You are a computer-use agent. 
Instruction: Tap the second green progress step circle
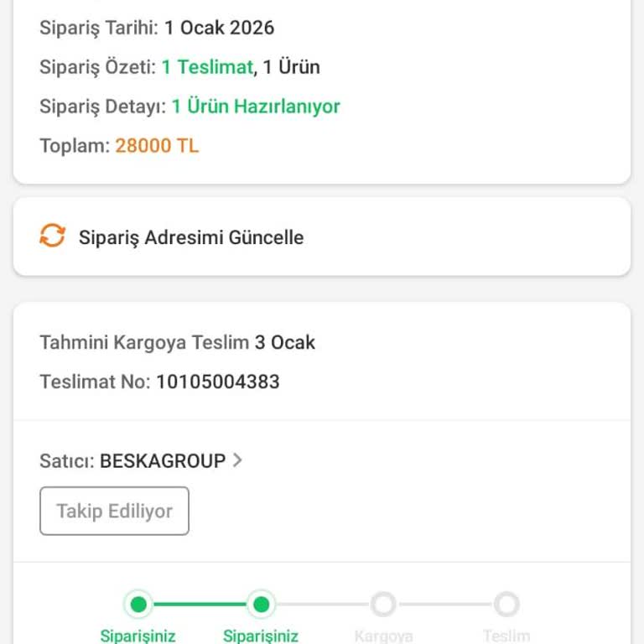pyautogui.click(x=261, y=604)
